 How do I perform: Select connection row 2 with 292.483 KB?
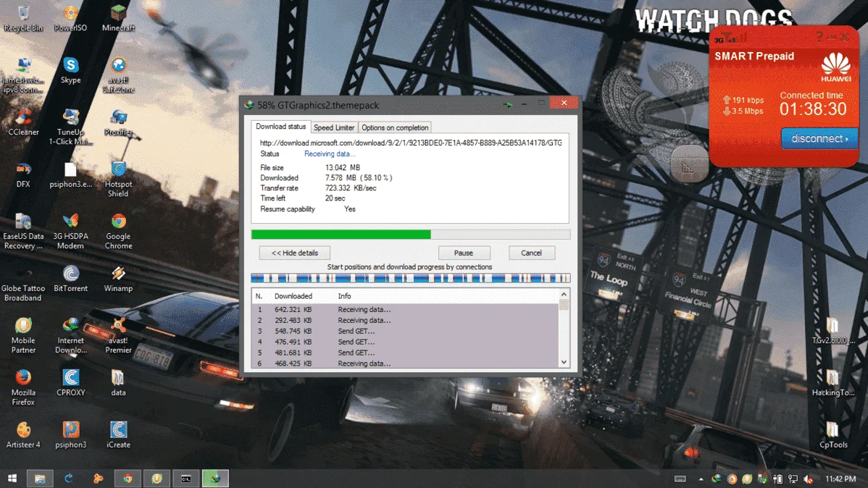(405, 320)
